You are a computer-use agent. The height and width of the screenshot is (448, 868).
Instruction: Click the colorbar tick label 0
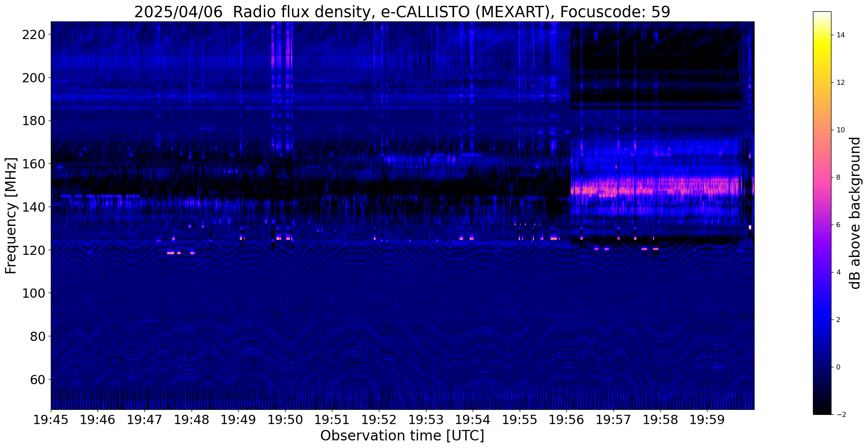(839, 367)
